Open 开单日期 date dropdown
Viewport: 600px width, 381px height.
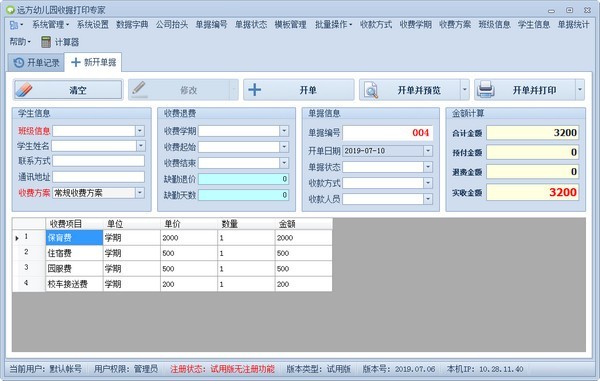tap(428, 151)
